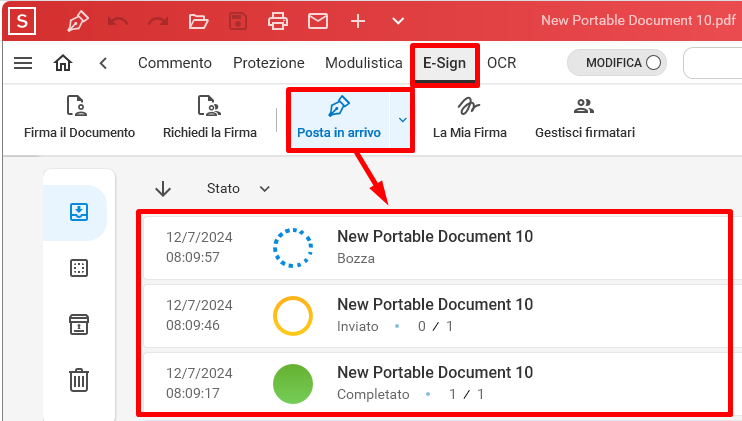Go to the Home screen
The width and height of the screenshot is (742, 421).
coord(63,63)
